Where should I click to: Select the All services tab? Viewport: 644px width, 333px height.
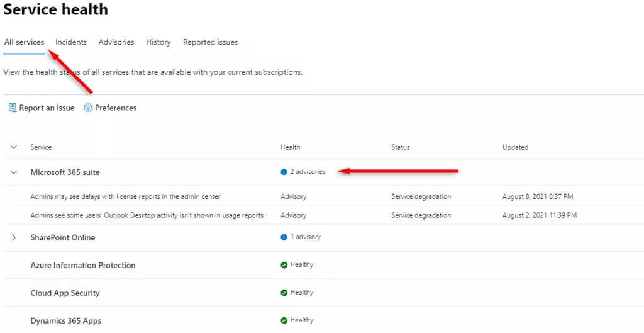pyautogui.click(x=25, y=42)
